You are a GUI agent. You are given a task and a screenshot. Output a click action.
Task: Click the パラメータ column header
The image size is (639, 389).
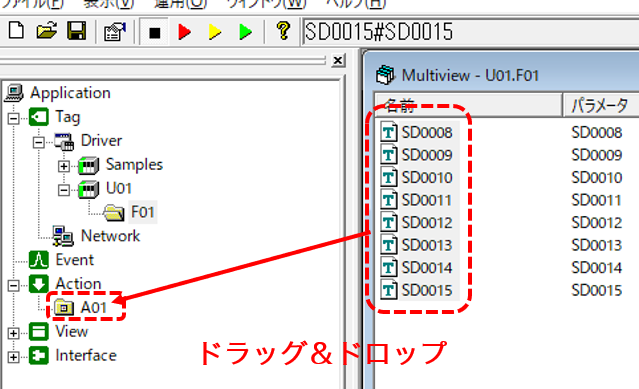(x=602, y=105)
